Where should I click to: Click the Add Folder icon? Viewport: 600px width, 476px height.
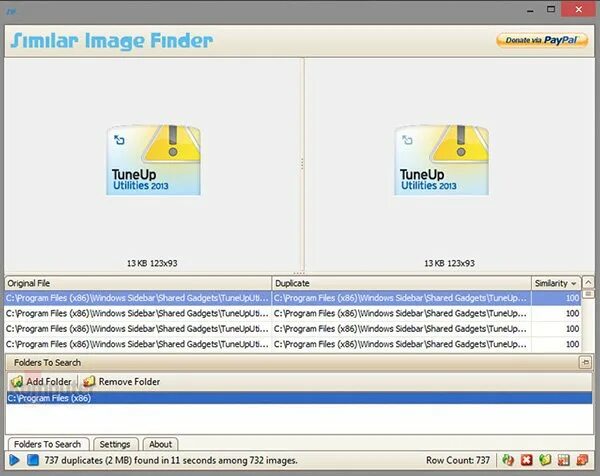(17, 381)
